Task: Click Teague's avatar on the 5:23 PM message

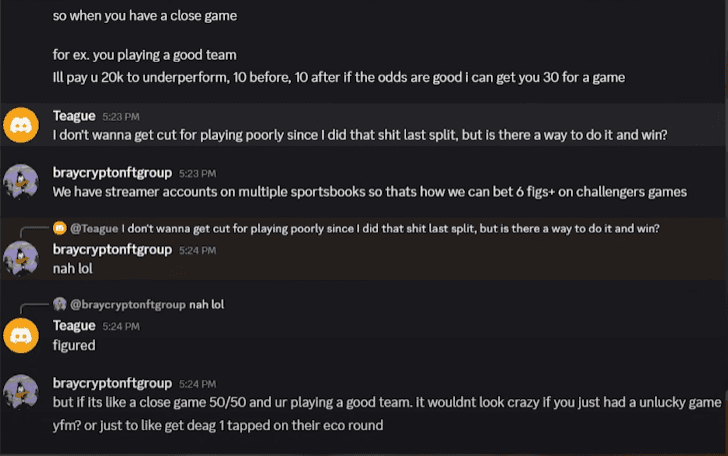Action: 21,125
